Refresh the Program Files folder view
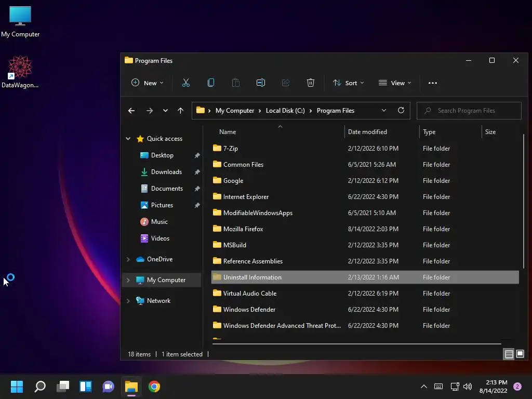Viewport: 532px width, 399px height. 401,110
